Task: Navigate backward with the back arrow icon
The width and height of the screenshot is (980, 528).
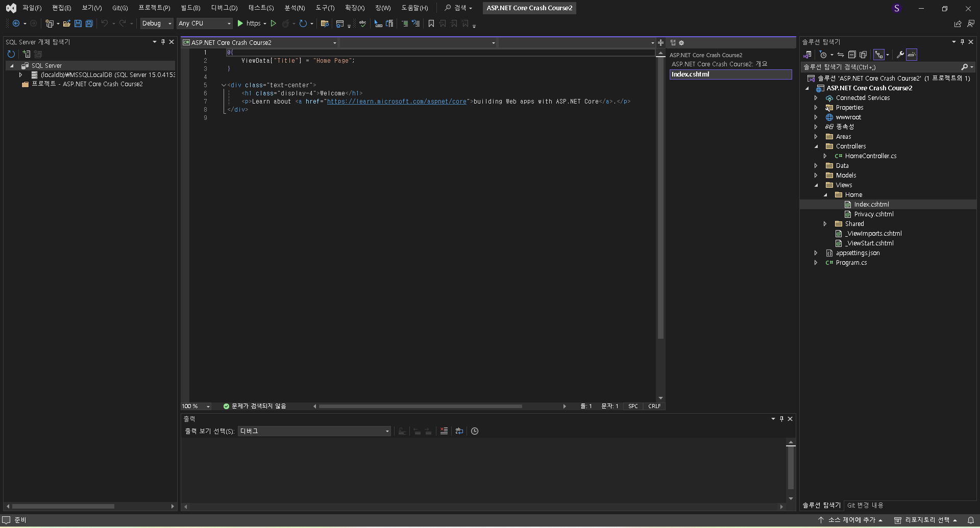Action: click(x=16, y=23)
